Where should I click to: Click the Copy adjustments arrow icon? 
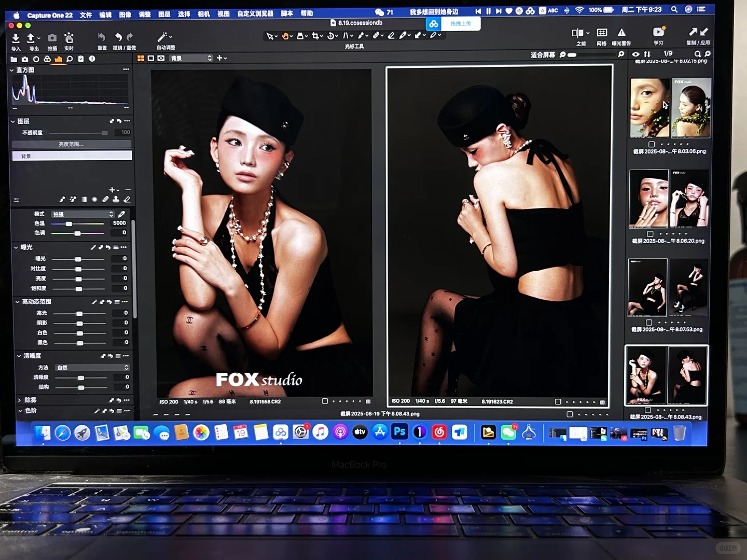pyautogui.click(x=693, y=32)
